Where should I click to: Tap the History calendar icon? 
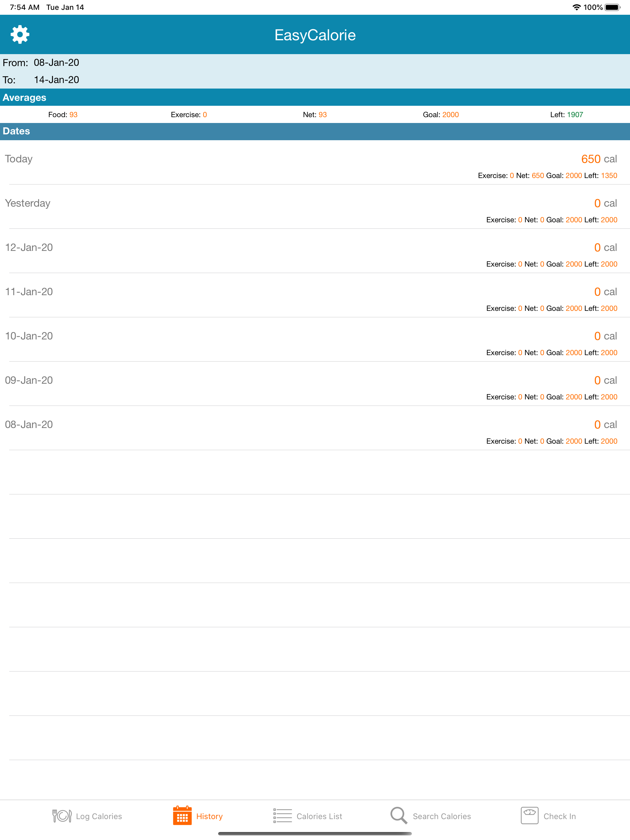click(182, 815)
